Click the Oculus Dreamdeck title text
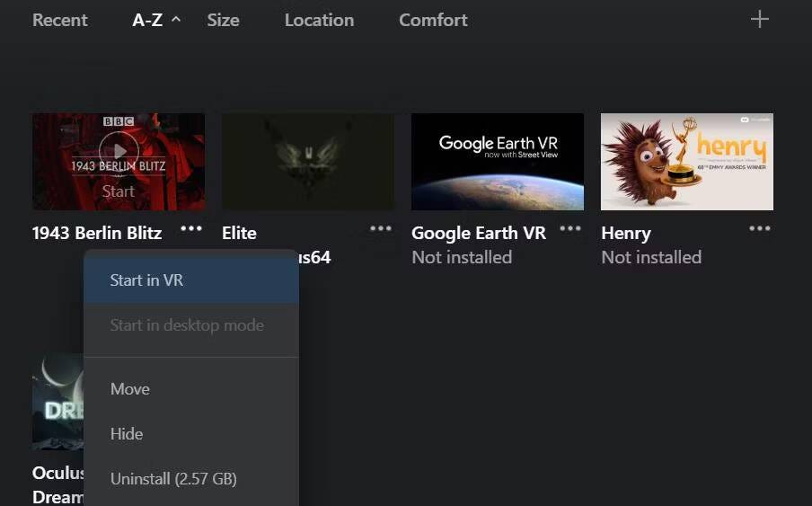 point(58,484)
